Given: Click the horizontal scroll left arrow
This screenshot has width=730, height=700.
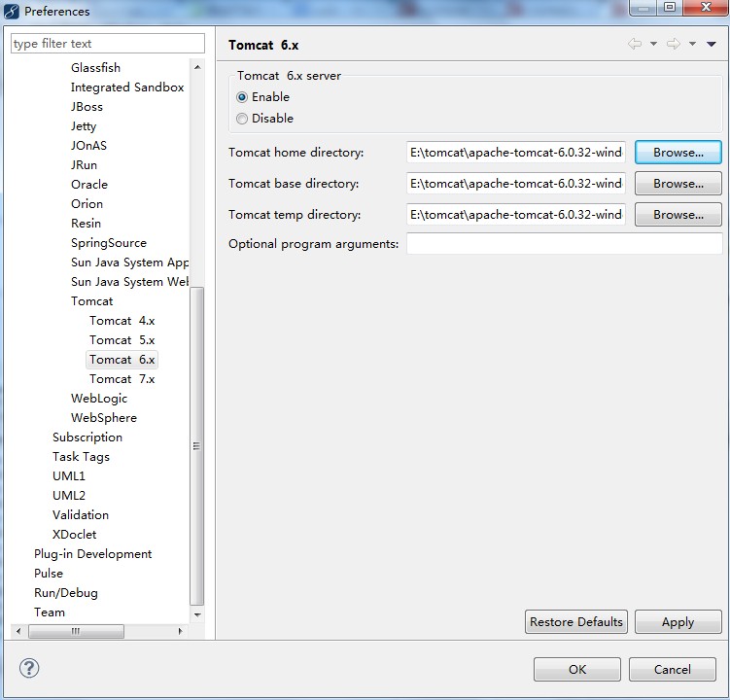Looking at the screenshot, I should (18, 632).
